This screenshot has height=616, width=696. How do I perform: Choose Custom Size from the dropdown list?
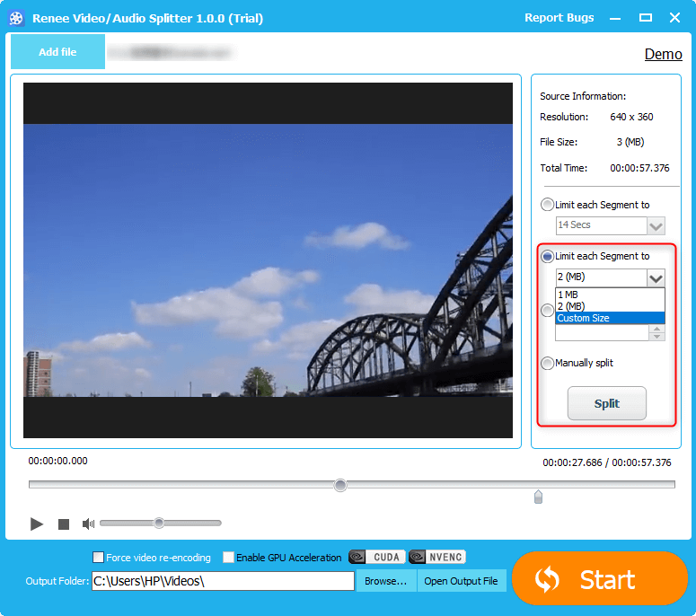pos(610,318)
